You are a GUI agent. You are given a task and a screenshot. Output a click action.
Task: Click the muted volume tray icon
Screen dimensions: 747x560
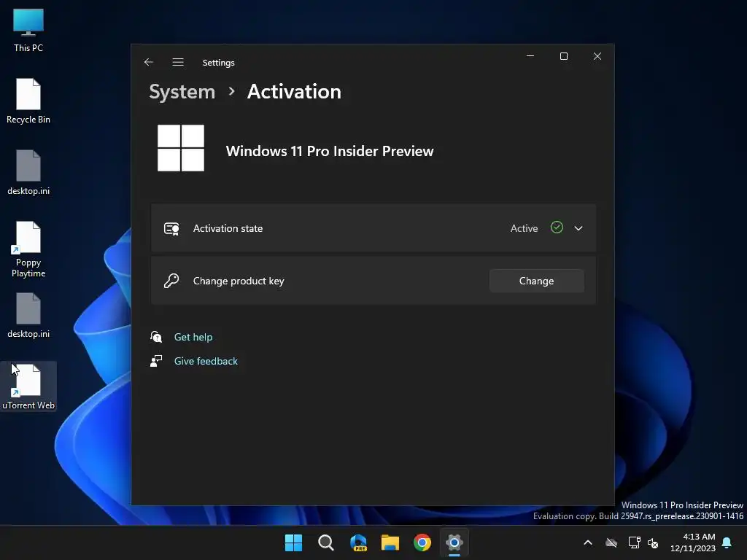click(653, 542)
